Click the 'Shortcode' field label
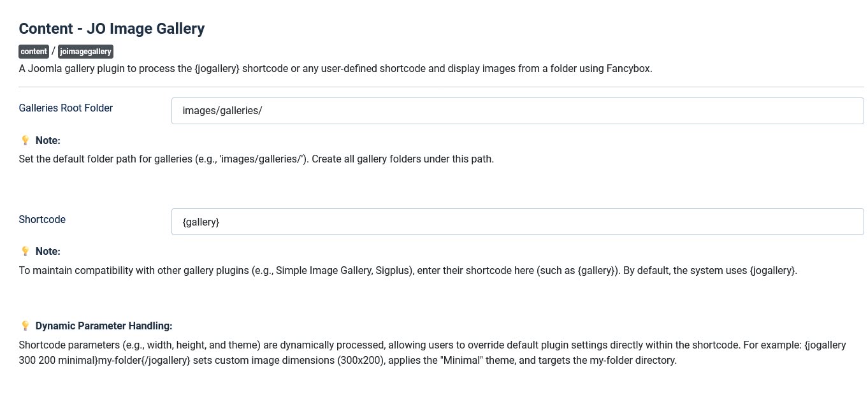 (x=42, y=219)
